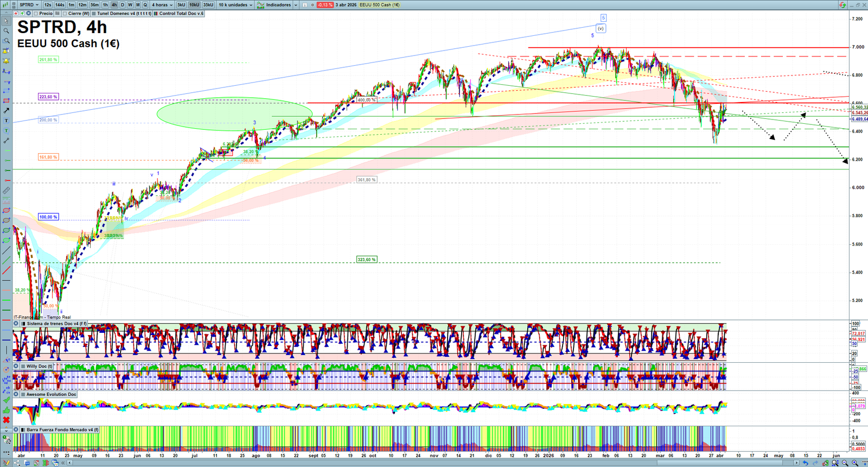Click the W weekly timeframe button
The height and width of the screenshot is (467, 868).
click(130, 5)
